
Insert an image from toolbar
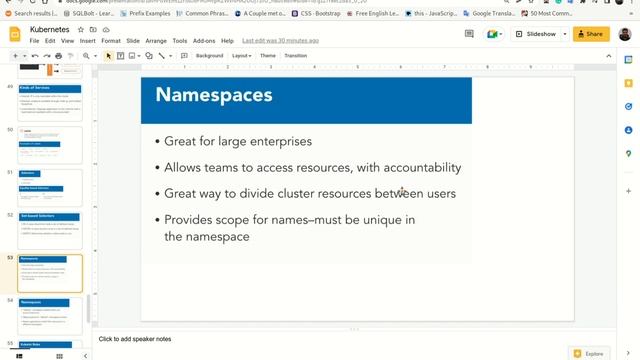pos(132,56)
